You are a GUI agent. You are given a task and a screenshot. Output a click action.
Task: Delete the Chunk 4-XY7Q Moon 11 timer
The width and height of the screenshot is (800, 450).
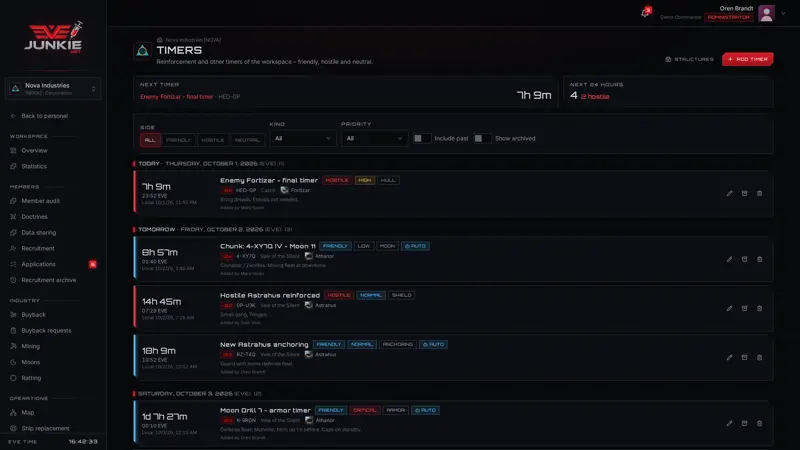pos(759,259)
